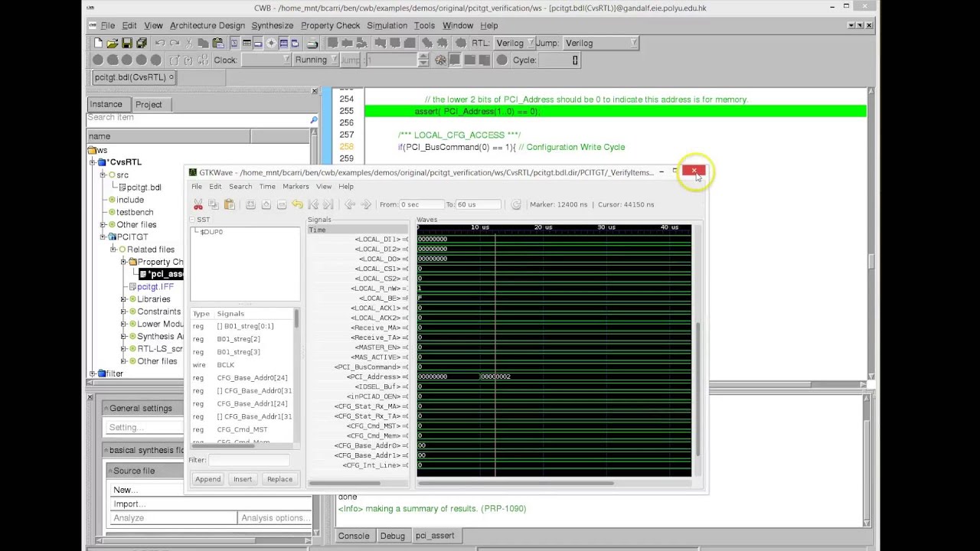
Task: Click the search magnifier in Instance panel
Action: (x=313, y=119)
